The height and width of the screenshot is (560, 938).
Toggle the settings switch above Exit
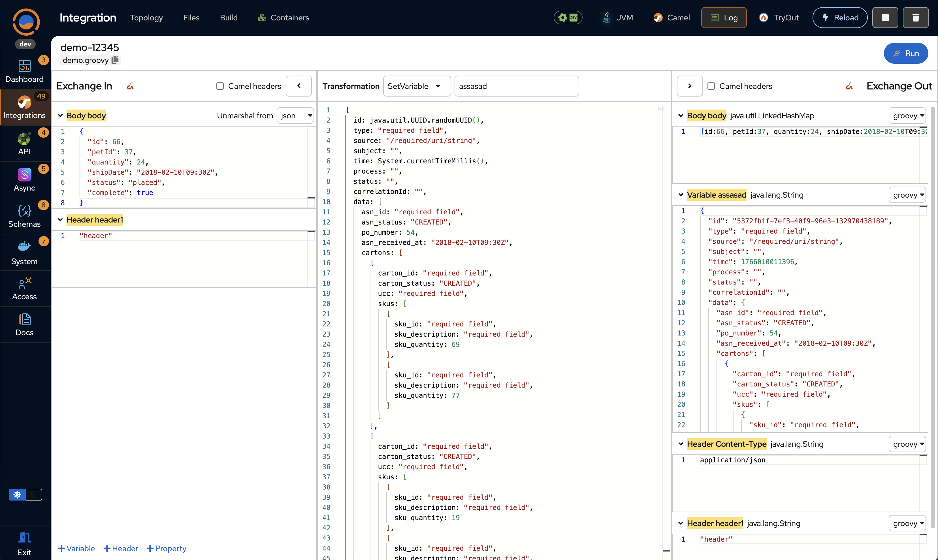25,494
